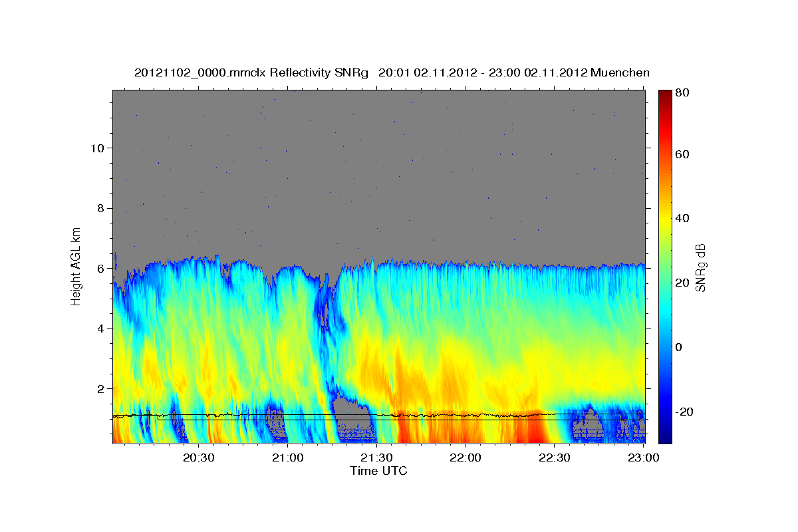The image size is (798, 532).
Task: Select the '23:00' time axis label
Action: pyautogui.click(x=644, y=458)
